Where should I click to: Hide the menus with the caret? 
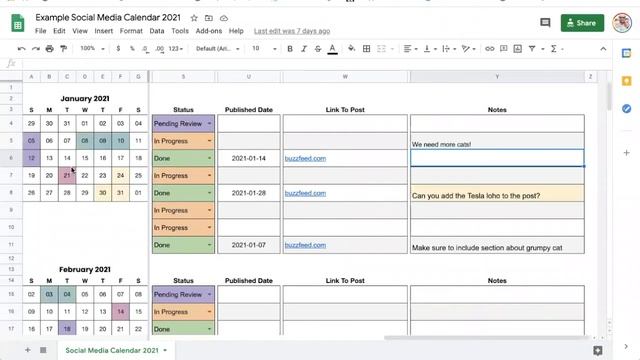[603, 49]
